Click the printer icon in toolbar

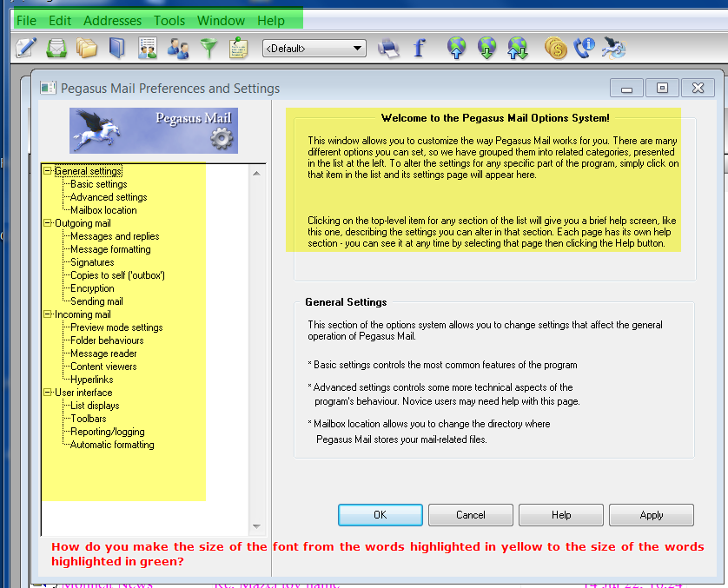pos(388,49)
